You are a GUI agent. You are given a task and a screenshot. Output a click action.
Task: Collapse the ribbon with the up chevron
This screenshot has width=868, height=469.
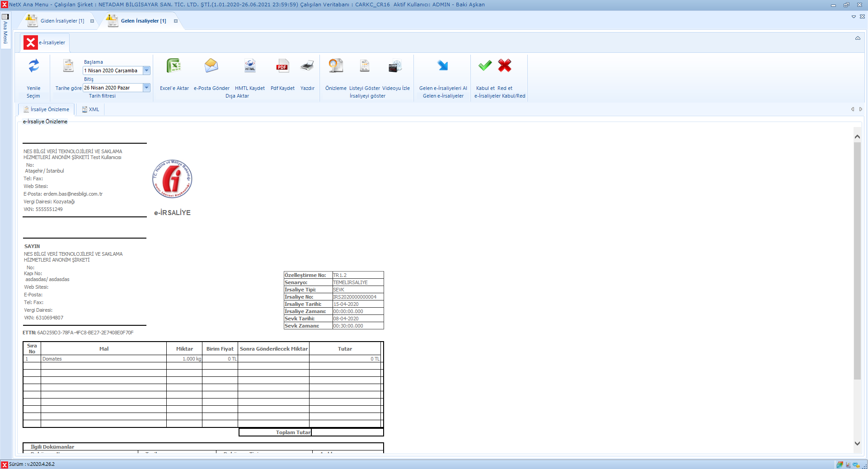857,38
